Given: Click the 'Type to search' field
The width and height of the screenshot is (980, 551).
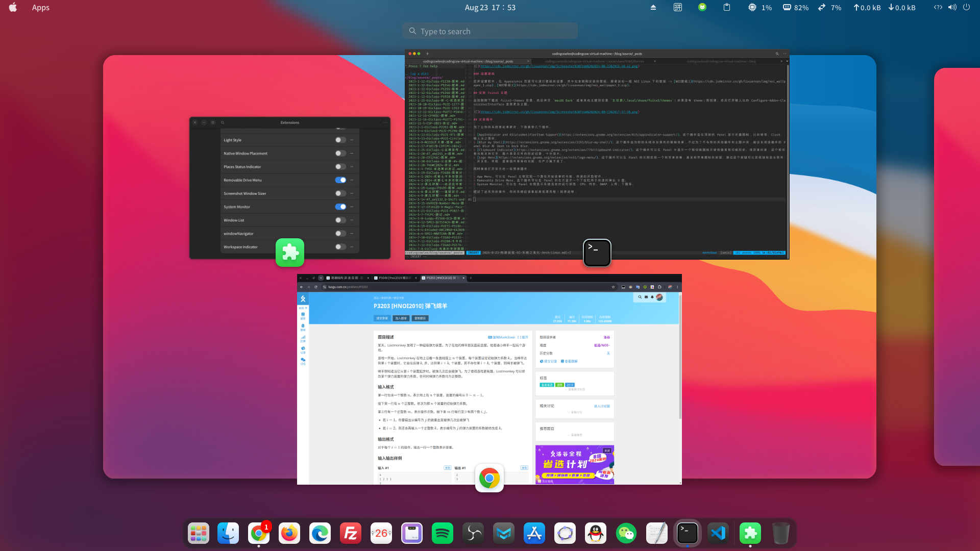Looking at the screenshot, I should click(x=490, y=31).
